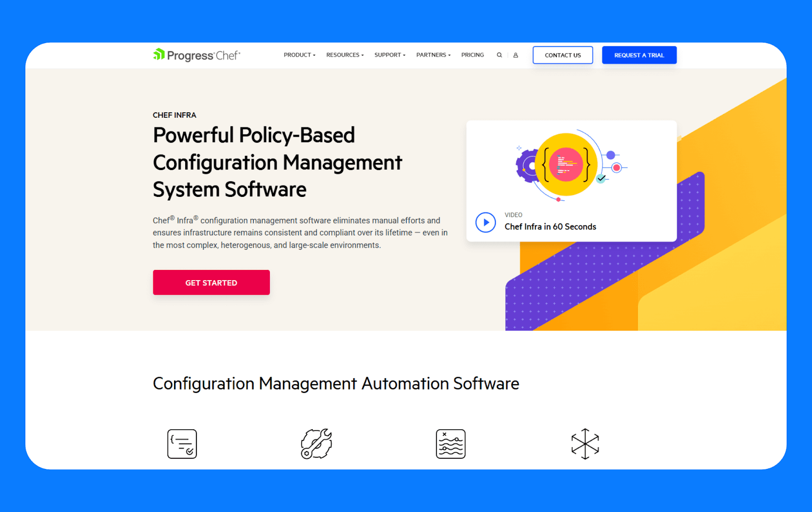
Task: Click Configuration Management Automation Software heading
Action: pyautogui.click(x=336, y=384)
